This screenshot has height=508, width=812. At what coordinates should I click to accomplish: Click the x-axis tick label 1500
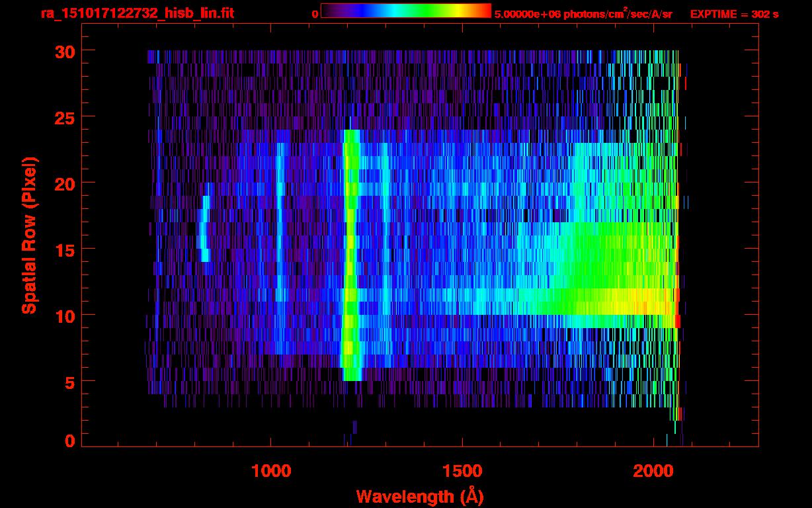462,470
